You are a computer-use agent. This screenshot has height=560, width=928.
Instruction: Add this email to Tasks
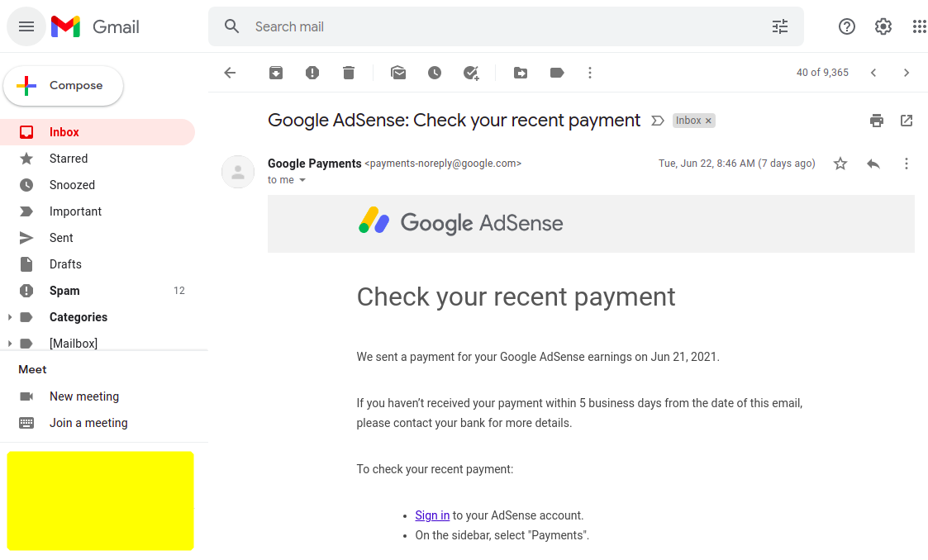pos(471,73)
